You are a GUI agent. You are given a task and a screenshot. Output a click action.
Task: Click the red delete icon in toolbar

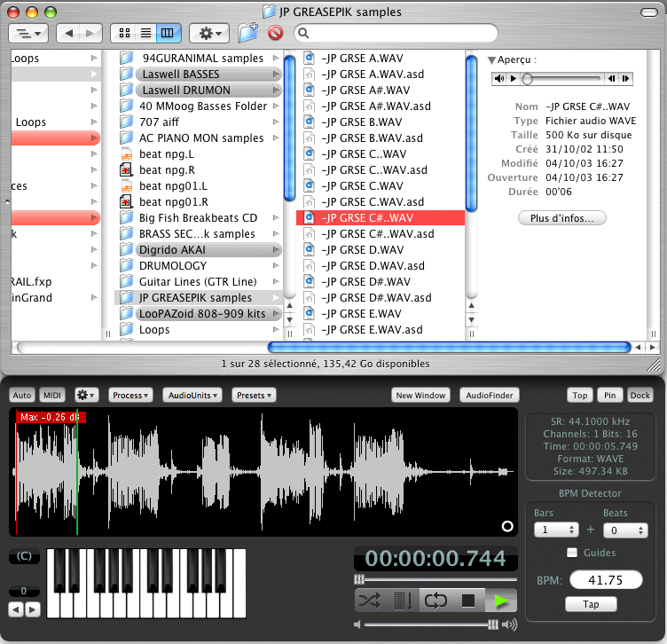click(x=275, y=33)
